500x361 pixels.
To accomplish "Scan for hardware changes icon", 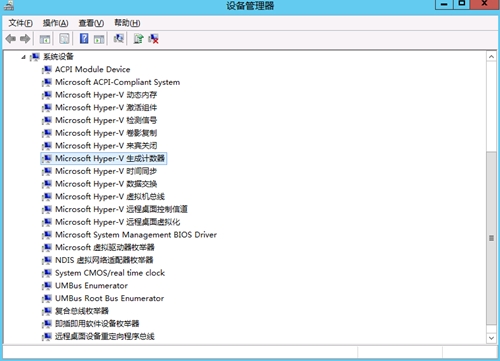I will coord(119,39).
